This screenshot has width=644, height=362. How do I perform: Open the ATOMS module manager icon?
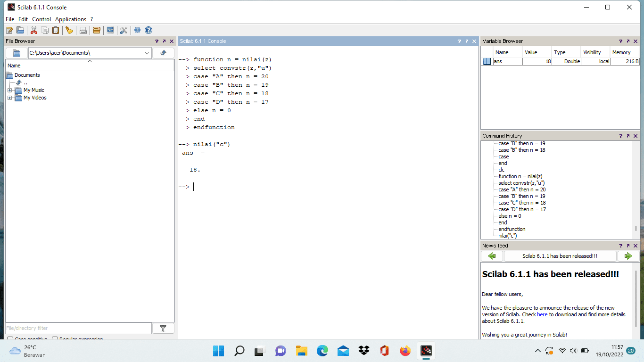point(97,30)
